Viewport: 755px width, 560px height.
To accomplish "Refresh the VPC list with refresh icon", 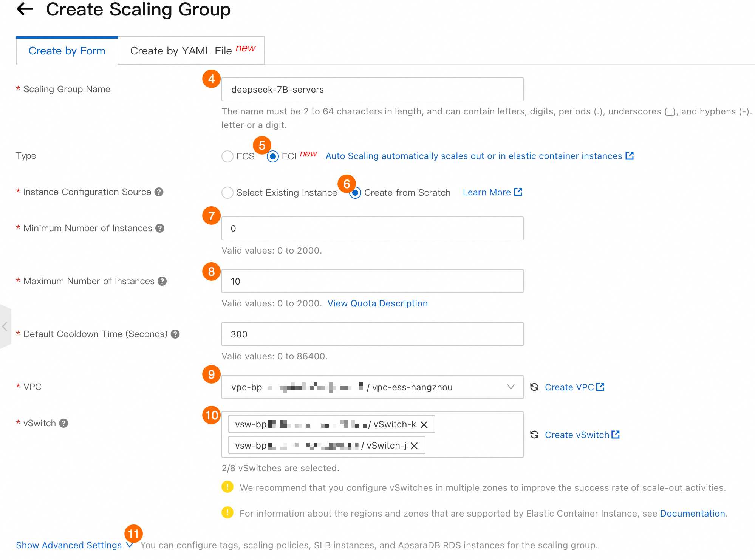I will [x=534, y=387].
